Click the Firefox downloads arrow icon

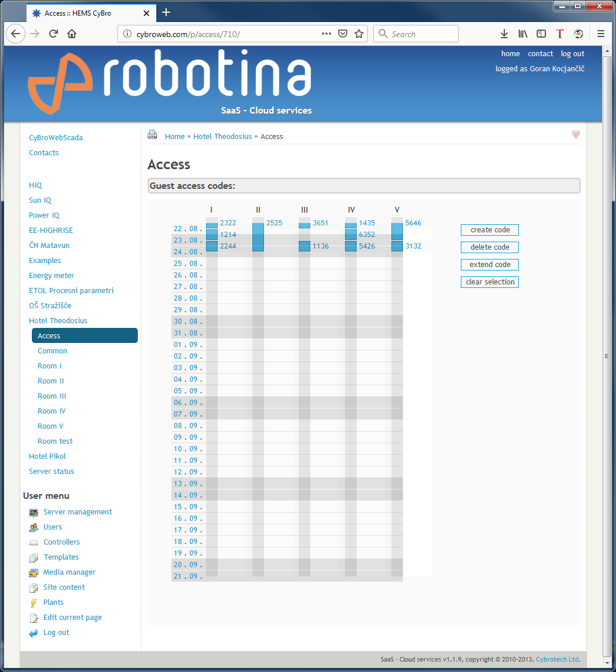point(504,34)
